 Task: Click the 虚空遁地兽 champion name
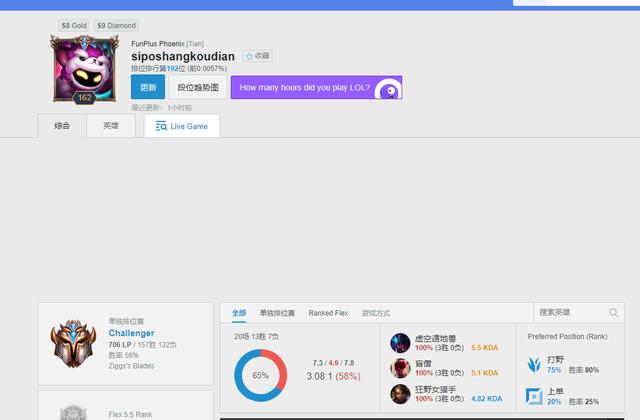click(436, 338)
